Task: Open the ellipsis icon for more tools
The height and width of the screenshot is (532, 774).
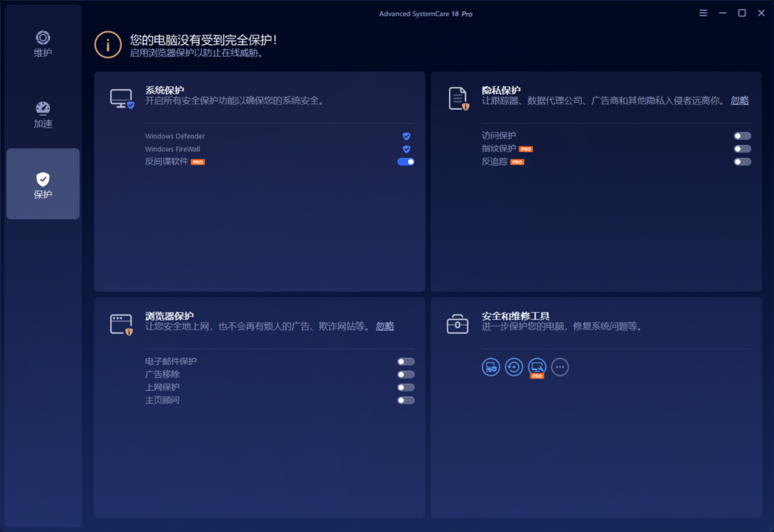Action: 559,367
